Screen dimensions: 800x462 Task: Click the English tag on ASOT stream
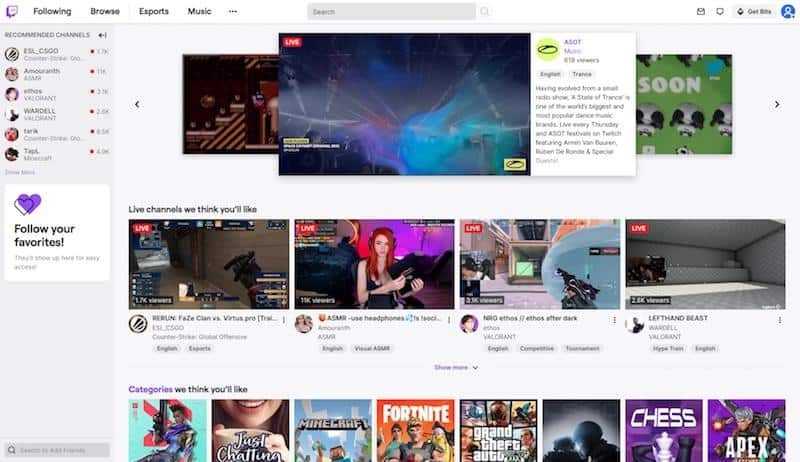tap(550, 74)
